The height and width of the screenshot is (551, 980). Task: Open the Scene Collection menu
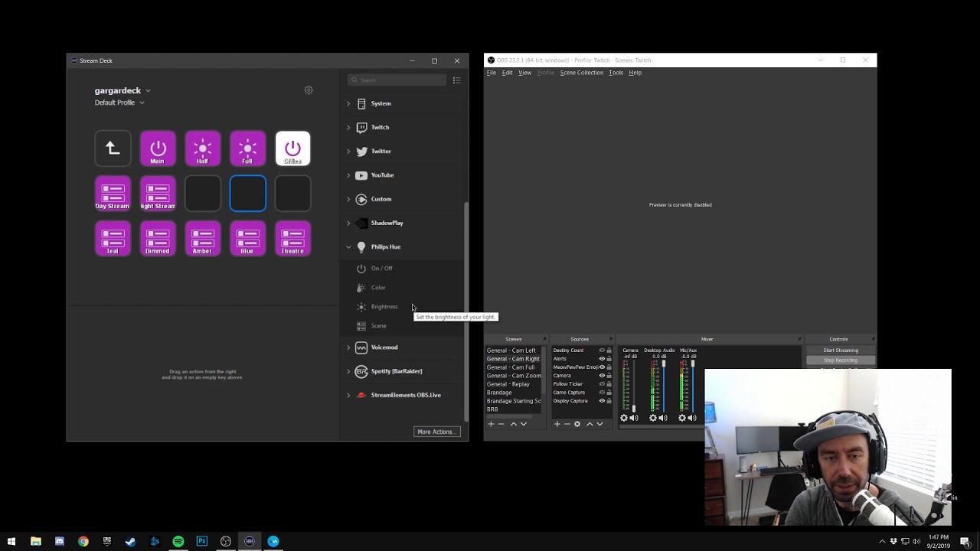pos(581,73)
